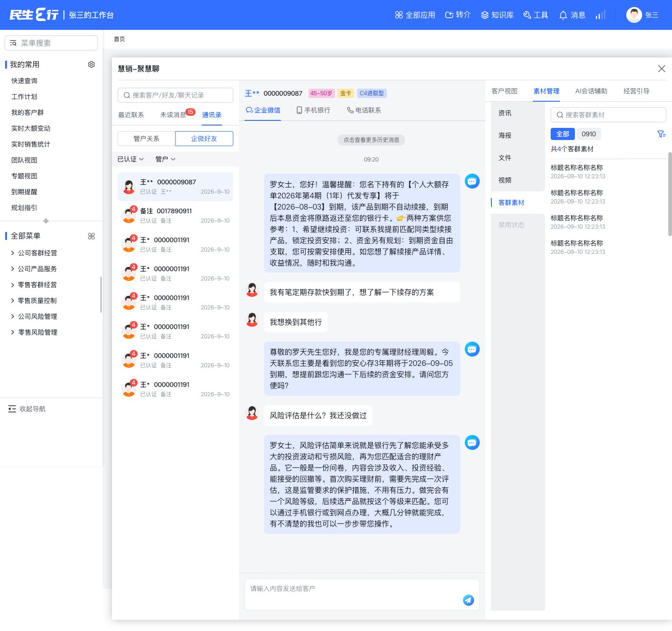The height and width of the screenshot is (631, 672).
Task: Open 实时大额变动 shortcut
Action: click(x=31, y=128)
